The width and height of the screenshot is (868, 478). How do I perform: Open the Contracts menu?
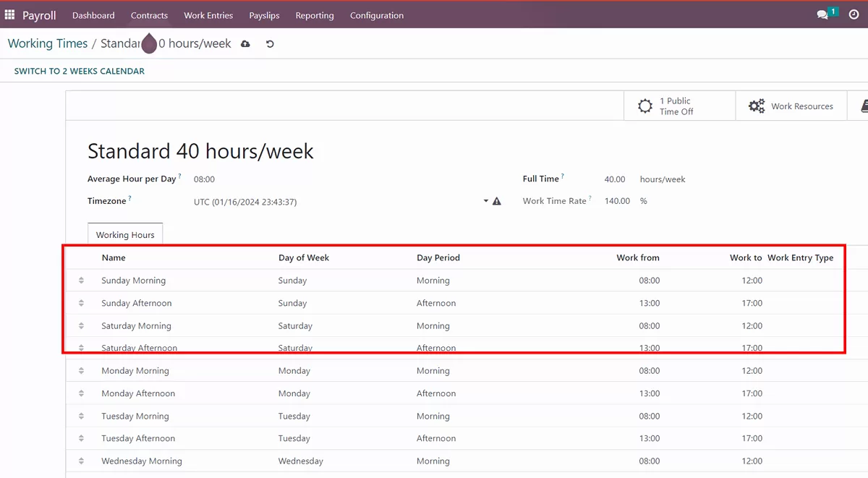pyautogui.click(x=149, y=15)
